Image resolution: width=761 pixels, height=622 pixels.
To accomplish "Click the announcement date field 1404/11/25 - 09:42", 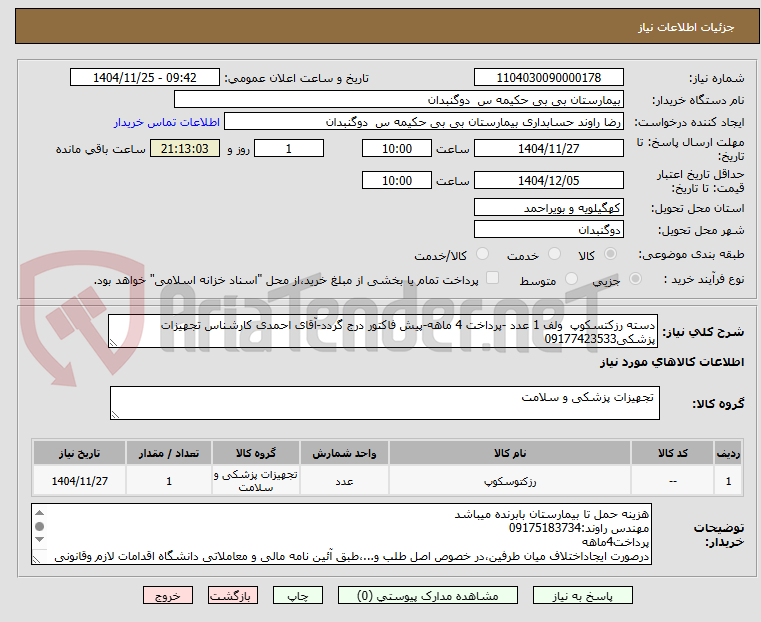I will [145, 78].
